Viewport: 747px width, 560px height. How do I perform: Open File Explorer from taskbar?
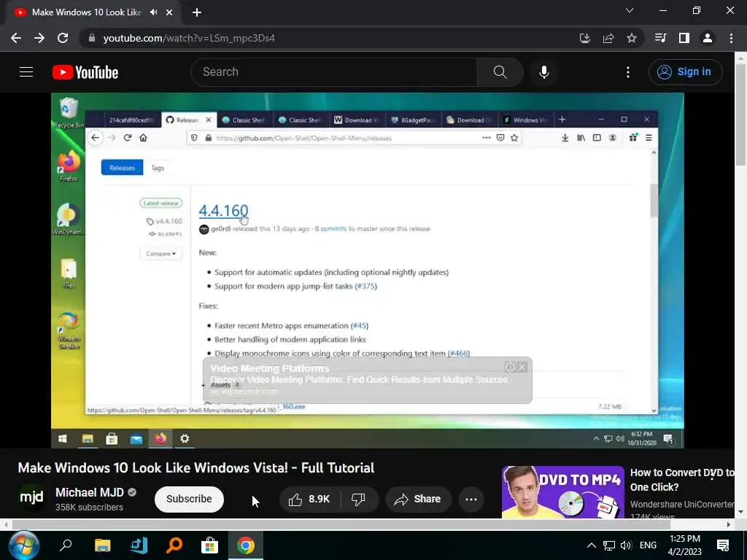(102, 545)
